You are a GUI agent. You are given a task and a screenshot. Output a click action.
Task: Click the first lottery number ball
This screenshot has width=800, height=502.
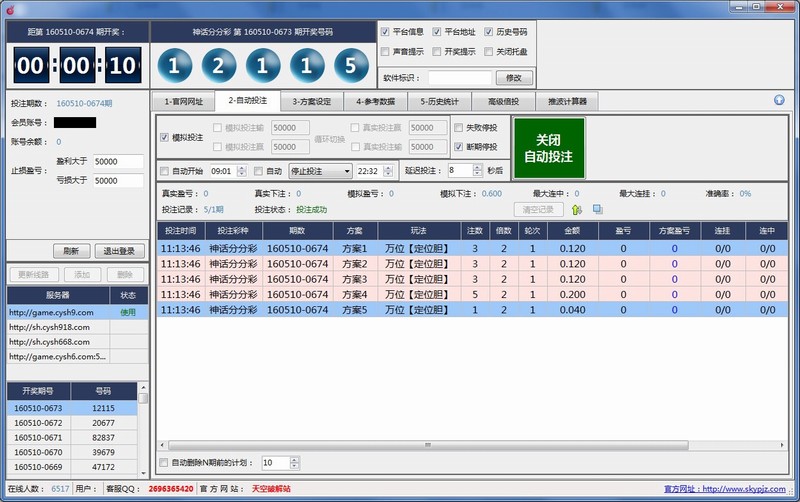(174, 67)
